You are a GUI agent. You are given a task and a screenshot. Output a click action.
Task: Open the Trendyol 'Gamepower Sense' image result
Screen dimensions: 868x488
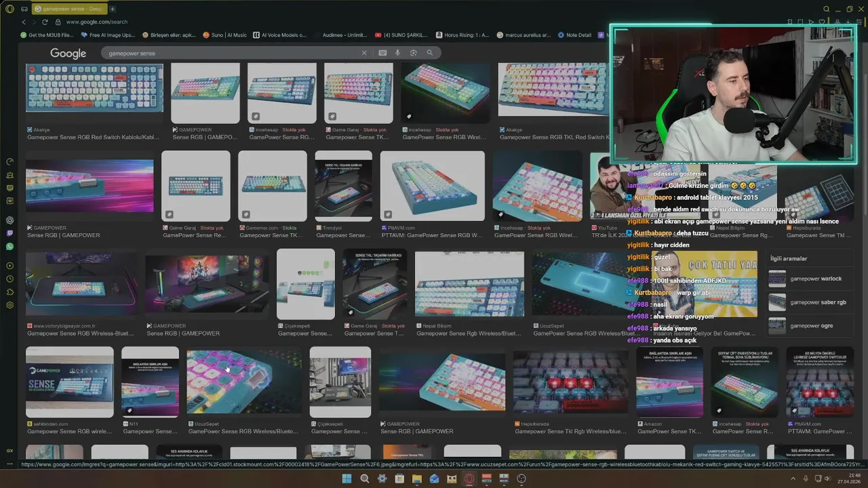[x=344, y=186]
